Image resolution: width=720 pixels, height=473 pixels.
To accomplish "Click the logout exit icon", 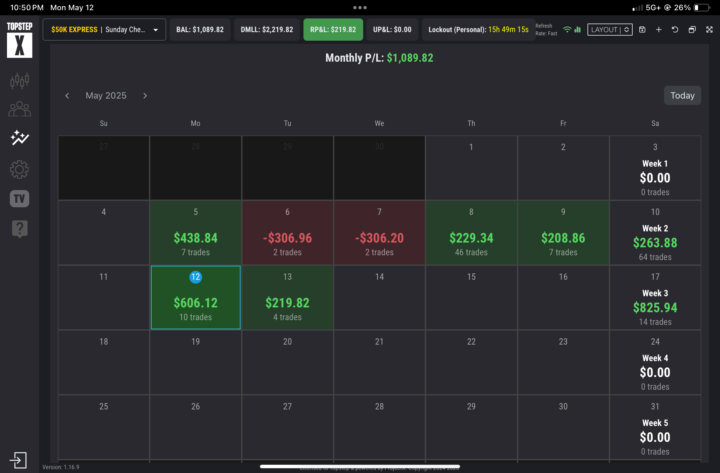I will click(18, 460).
